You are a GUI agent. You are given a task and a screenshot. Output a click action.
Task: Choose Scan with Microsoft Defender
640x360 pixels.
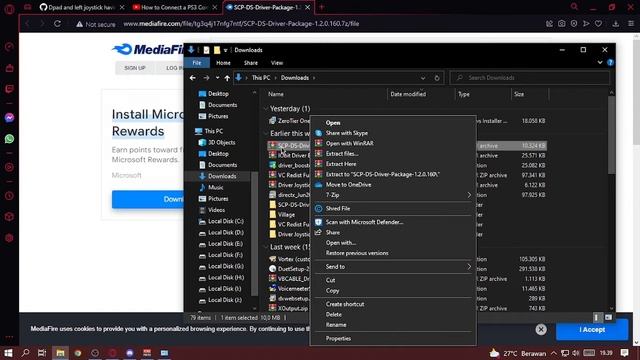[364, 222]
